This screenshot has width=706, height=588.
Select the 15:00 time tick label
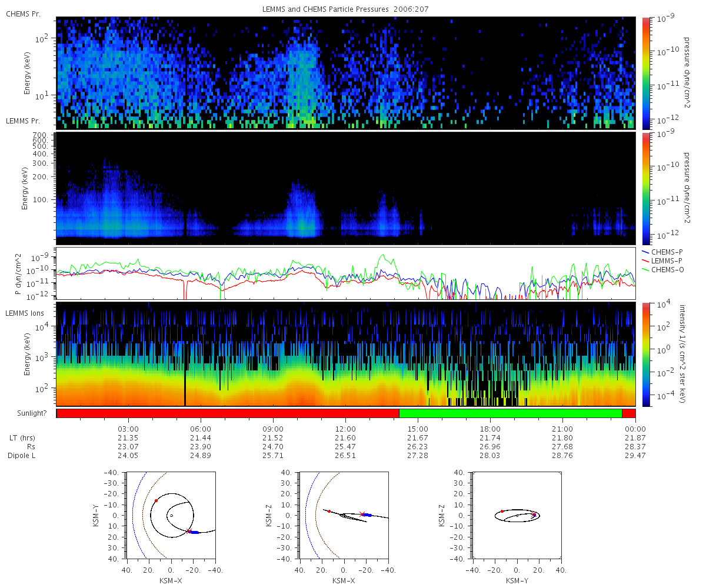pos(418,429)
